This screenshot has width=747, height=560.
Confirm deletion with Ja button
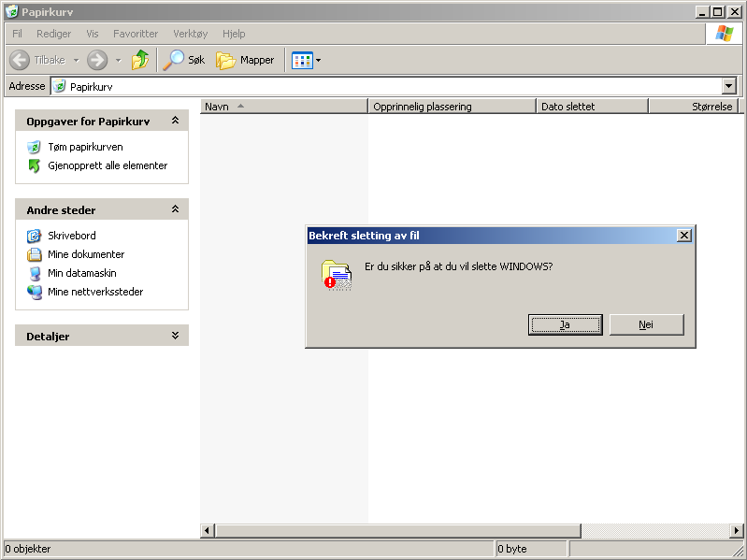coord(565,324)
